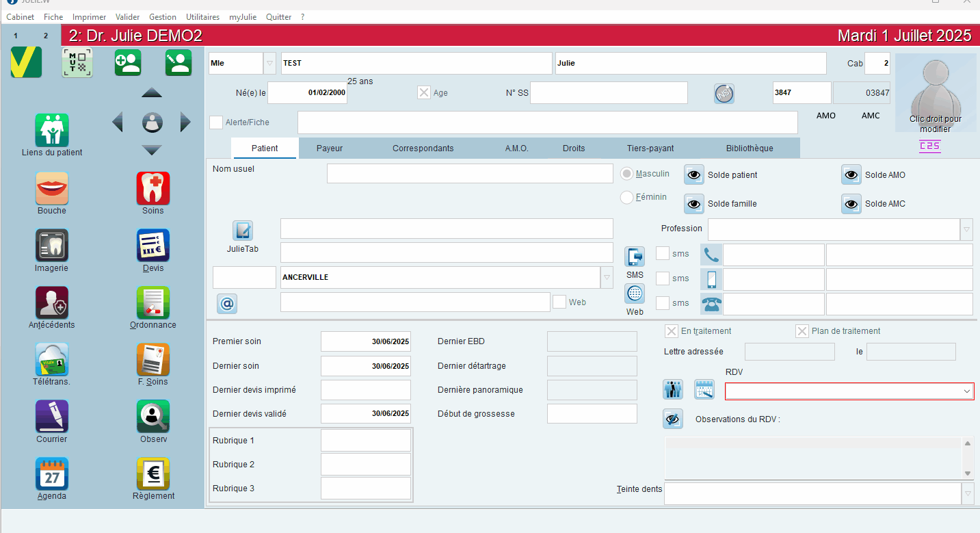Open the Soins tooth icon

pos(153,188)
